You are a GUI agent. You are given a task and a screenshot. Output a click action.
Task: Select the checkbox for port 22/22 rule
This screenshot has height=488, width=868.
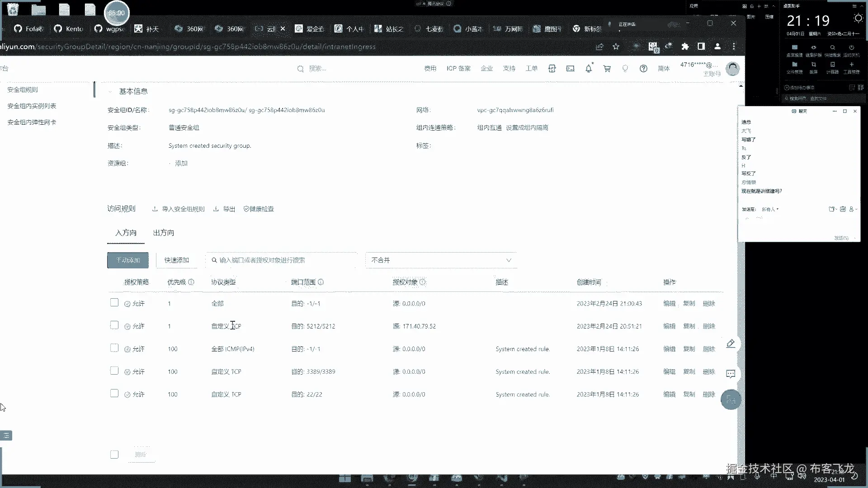click(114, 394)
